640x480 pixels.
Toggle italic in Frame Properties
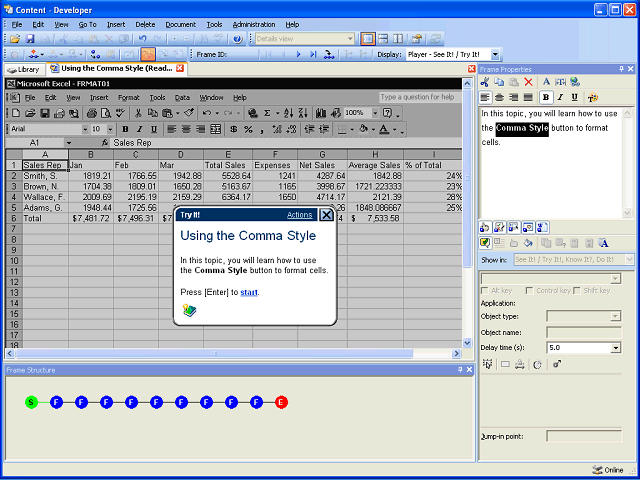coord(560,97)
